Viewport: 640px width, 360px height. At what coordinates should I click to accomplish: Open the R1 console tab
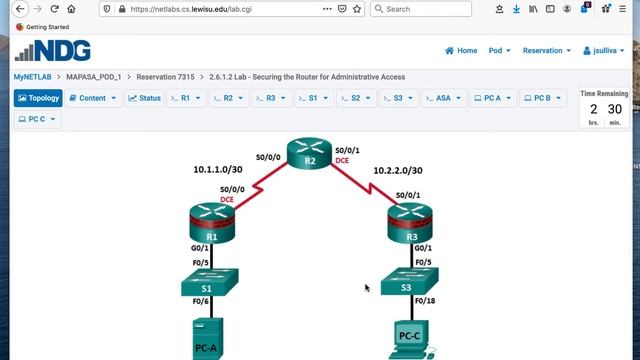tap(186, 98)
